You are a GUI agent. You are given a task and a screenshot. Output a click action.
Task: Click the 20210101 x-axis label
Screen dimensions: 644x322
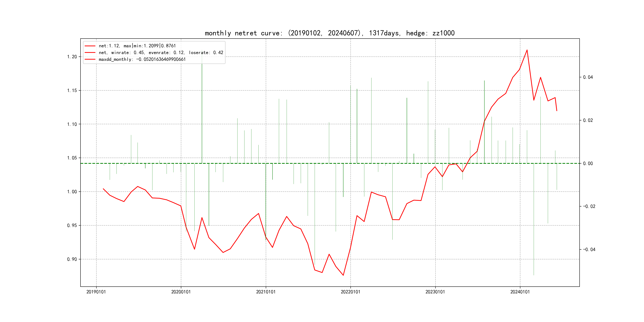(x=266, y=292)
